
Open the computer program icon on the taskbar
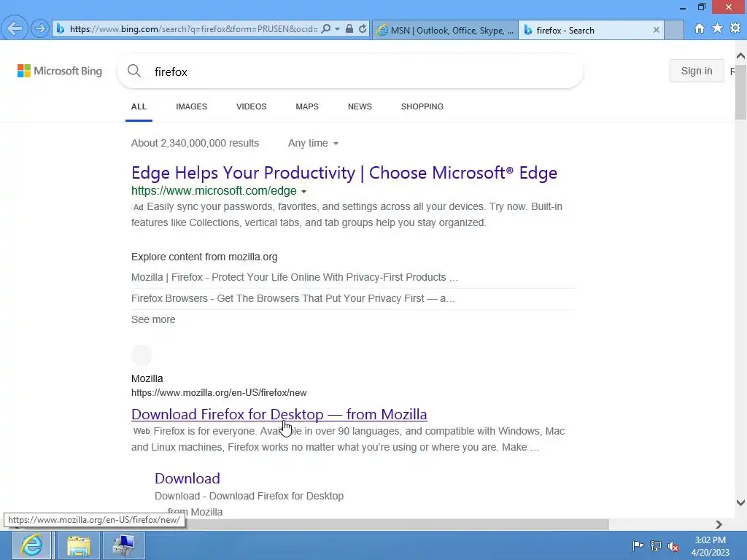click(123, 545)
